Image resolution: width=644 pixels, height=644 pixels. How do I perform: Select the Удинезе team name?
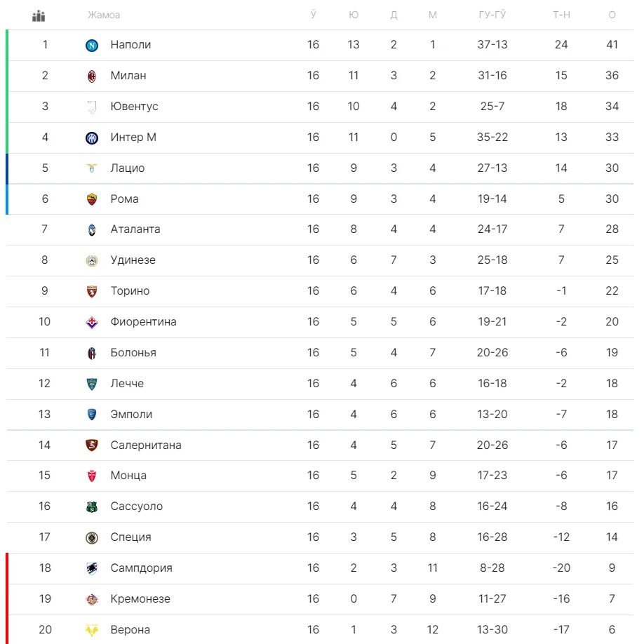tap(133, 260)
